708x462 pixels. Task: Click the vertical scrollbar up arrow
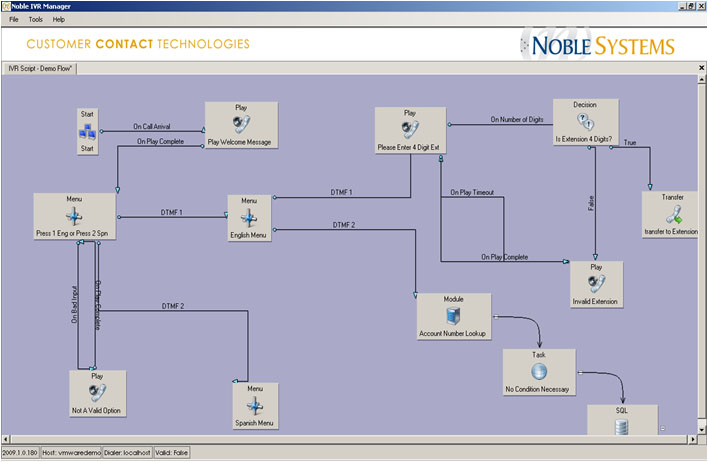[701, 79]
